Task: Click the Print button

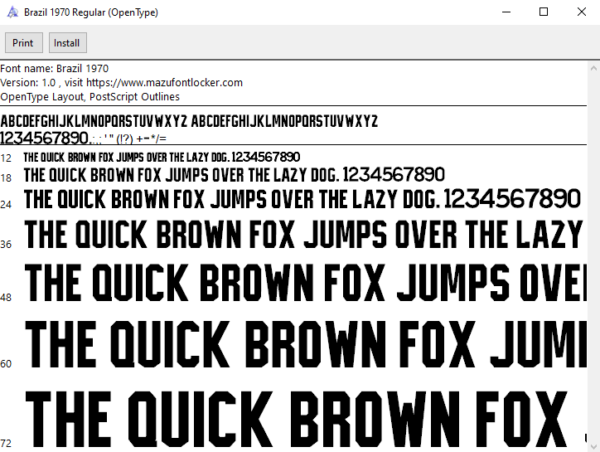Action: tap(23, 42)
